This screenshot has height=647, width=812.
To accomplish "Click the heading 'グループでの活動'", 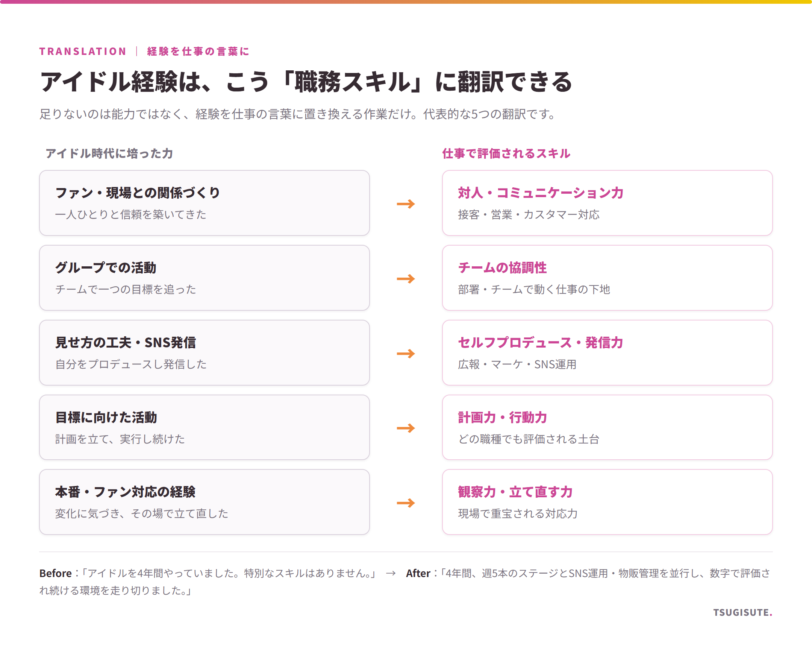I will click(106, 267).
